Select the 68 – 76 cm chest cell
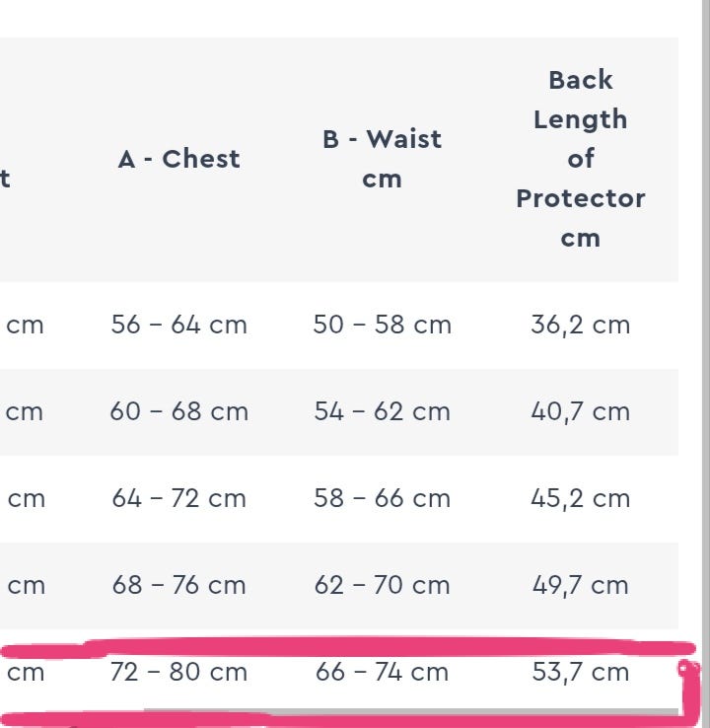 coord(178,585)
